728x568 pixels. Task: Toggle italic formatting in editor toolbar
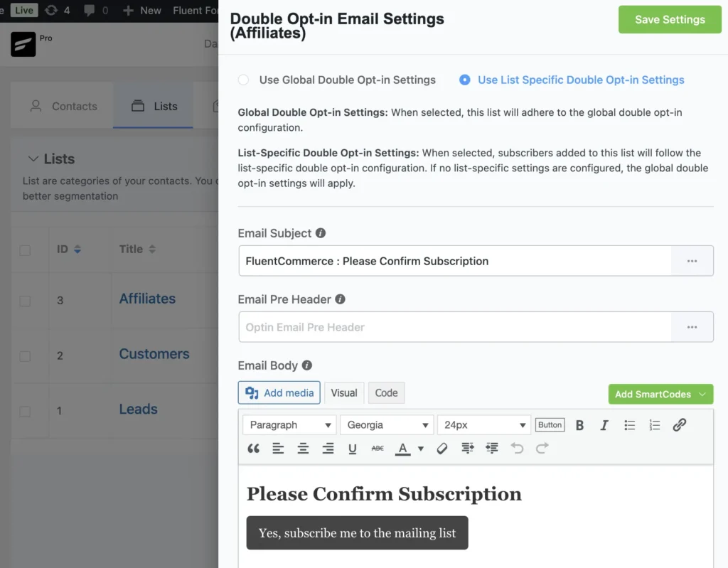point(604,425)
